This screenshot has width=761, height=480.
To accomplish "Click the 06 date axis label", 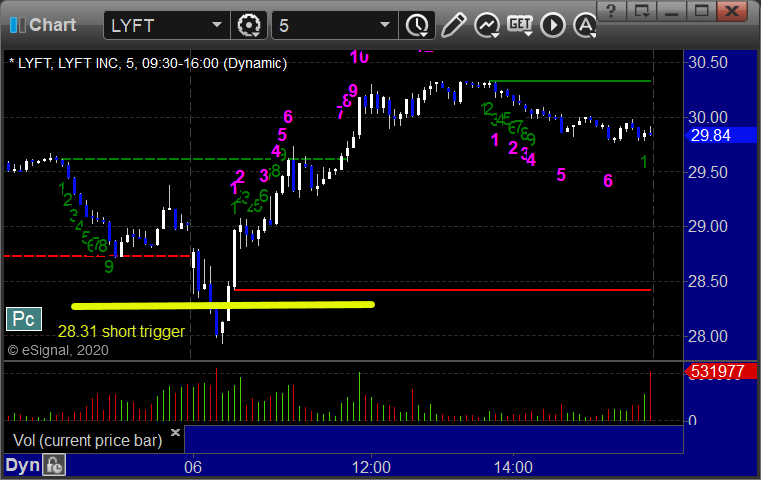I will [193, 467].
